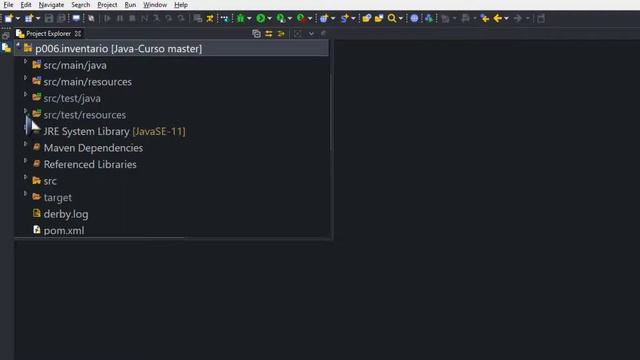Click the New Java Package icon
This screenshot has height=360, width=640.
324,18
